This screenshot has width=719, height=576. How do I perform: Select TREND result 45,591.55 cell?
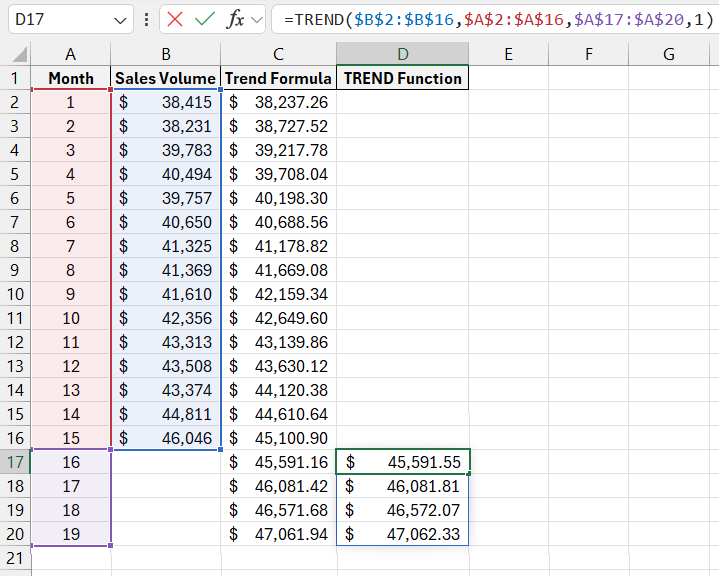(403, 462)
